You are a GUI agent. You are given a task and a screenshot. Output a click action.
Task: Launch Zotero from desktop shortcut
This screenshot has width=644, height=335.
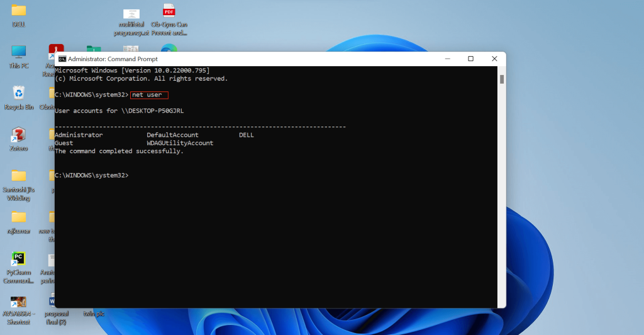(18, 139)
